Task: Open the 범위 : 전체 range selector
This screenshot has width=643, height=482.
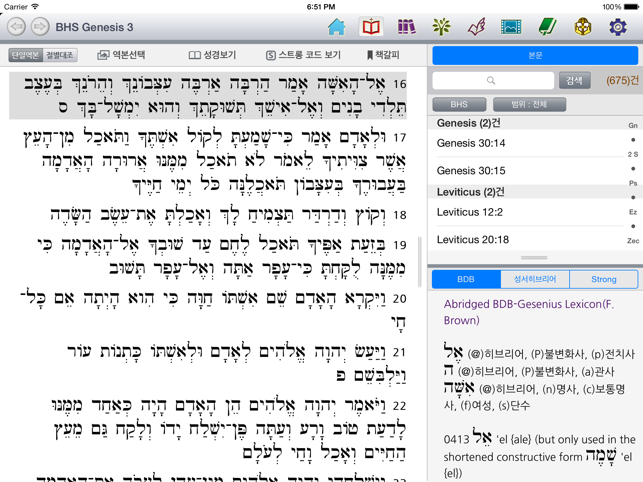Action: (x=528, y=104)
